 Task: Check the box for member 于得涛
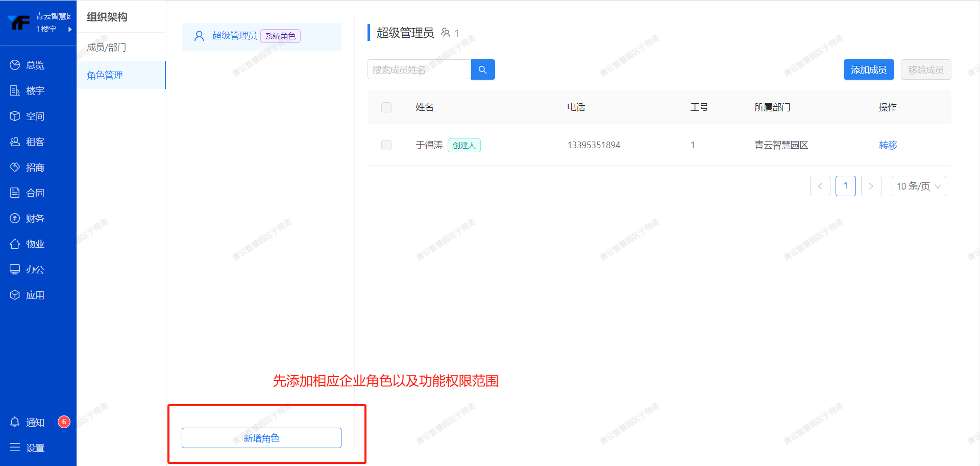point(386,145)
